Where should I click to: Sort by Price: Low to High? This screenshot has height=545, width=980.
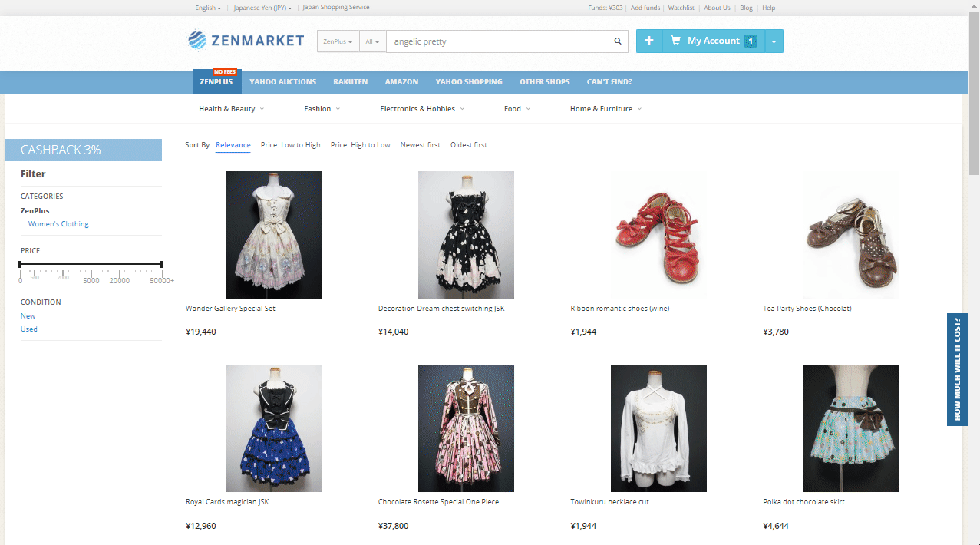click(291, 145)
